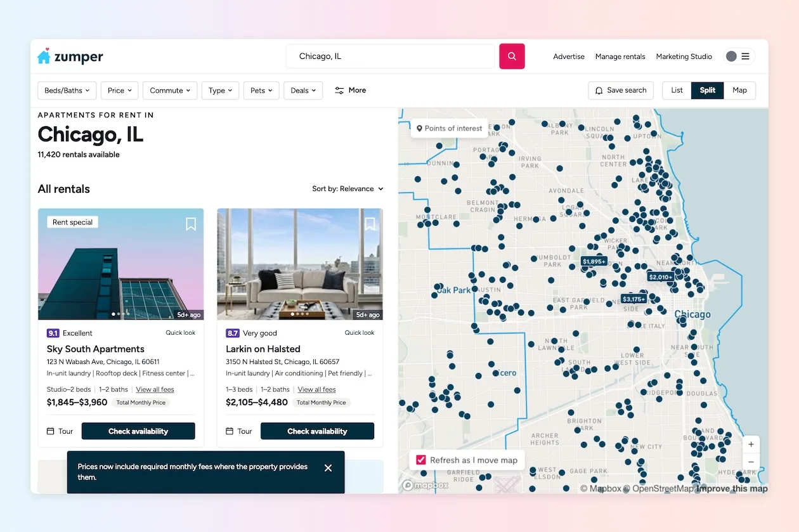Click Improve this map link
Image resolution: width=799 pixels, height=532 pixels.
732,488
